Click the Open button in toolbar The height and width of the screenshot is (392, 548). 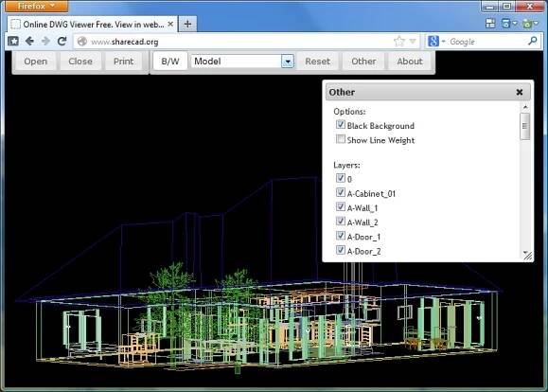click(35, 62)
